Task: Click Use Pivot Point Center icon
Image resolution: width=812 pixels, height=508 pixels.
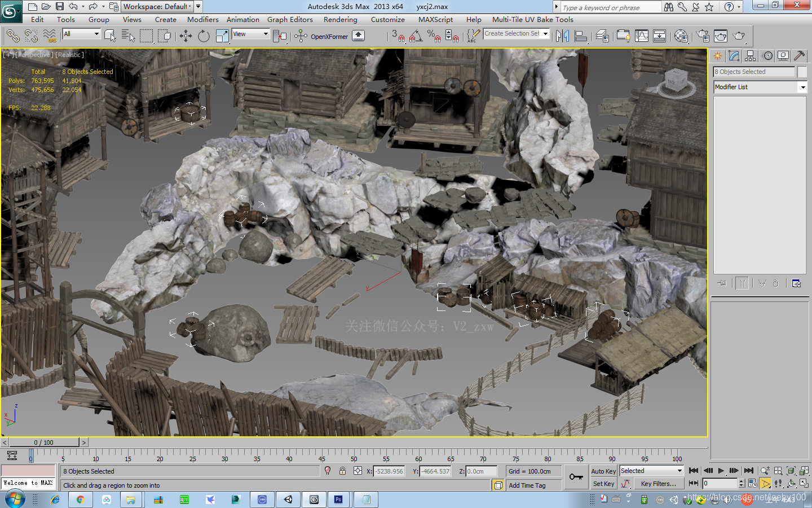Action: [280, 36]
